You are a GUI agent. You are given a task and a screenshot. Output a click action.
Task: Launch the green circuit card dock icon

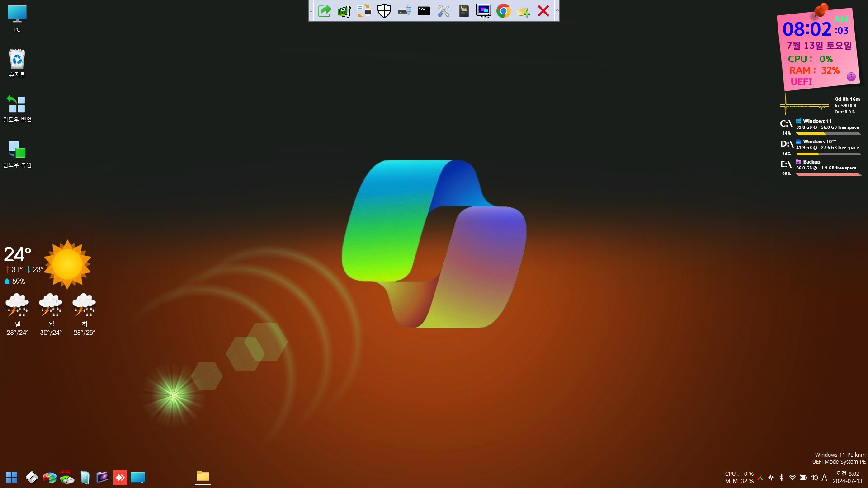tap(344, 11)
